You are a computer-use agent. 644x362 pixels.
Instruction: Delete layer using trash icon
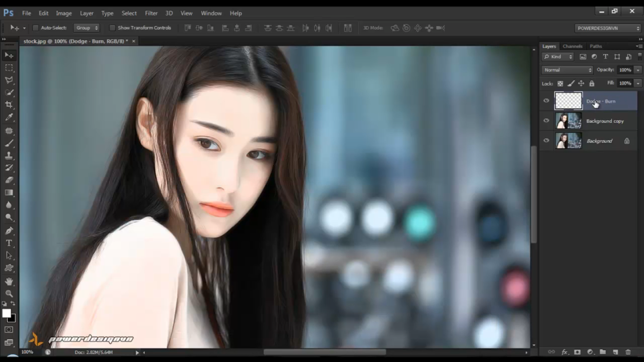tap(628, 352)
